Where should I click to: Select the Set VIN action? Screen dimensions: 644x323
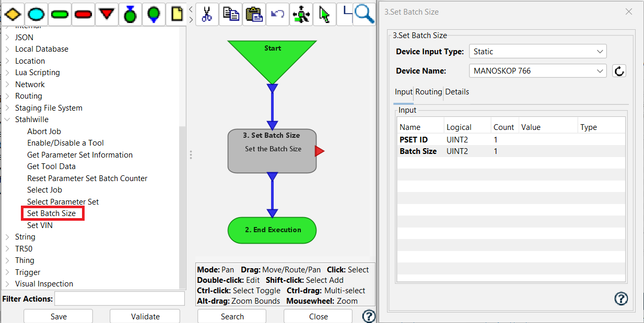tap(40, 225)
